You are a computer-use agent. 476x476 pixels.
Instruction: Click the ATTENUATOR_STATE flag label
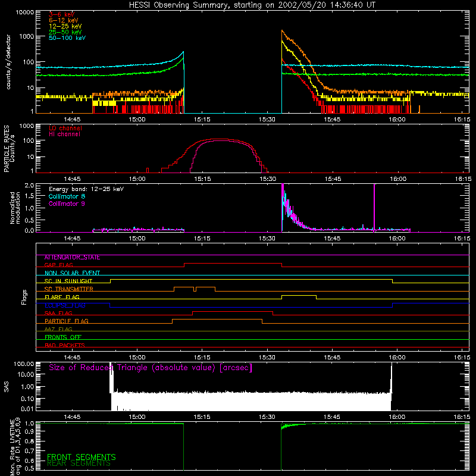click(x=72, y=258)
